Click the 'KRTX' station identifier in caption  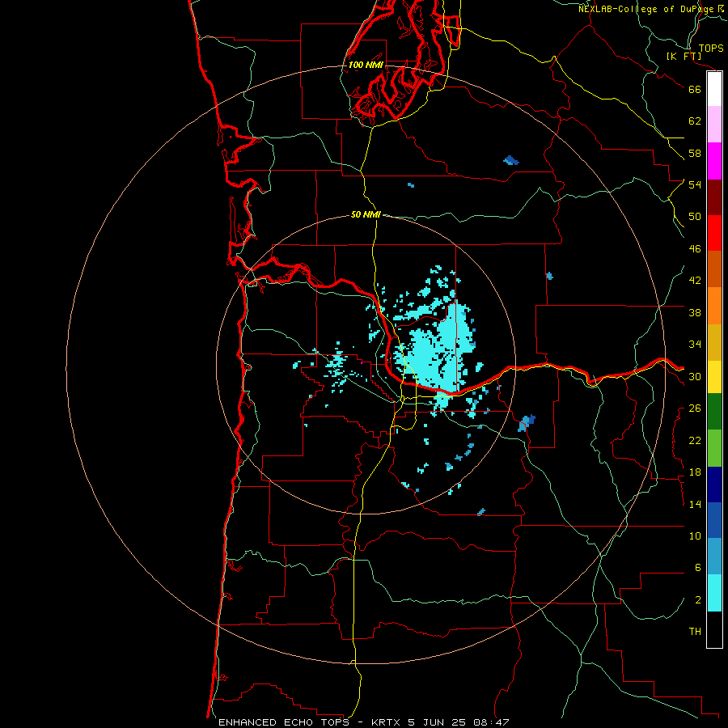click(387, 722)
